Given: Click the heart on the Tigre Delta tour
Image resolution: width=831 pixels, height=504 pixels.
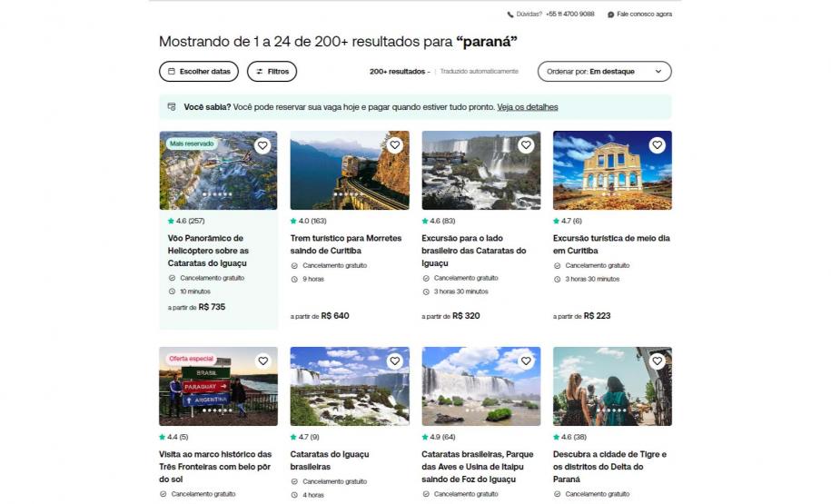Looking at the screenshot, I should pyautogui.click(x=657, y=361).
